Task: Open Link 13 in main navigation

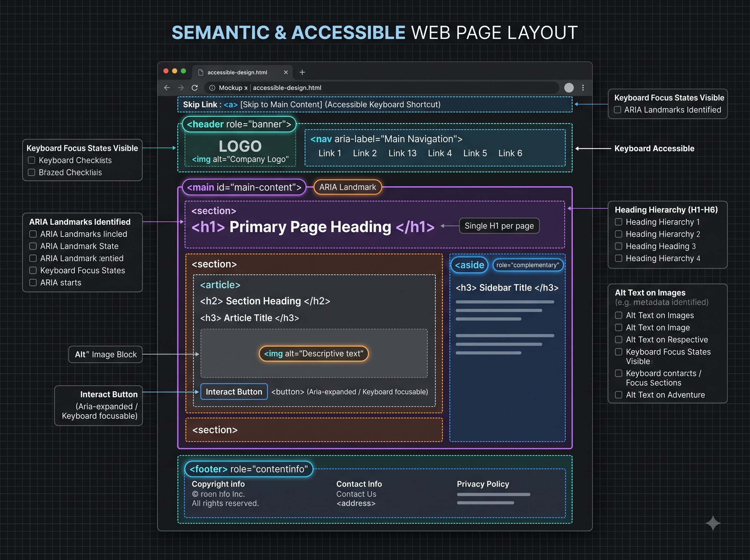Action: 402,153
